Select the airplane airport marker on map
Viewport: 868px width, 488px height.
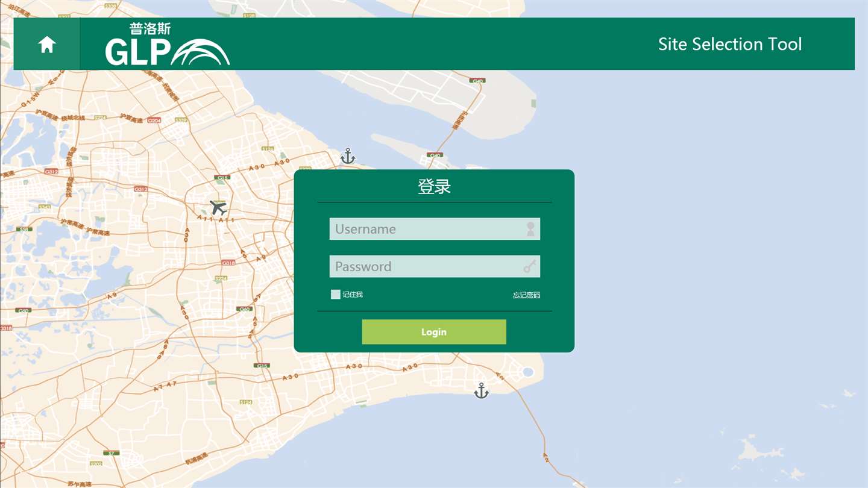point(219,208)
